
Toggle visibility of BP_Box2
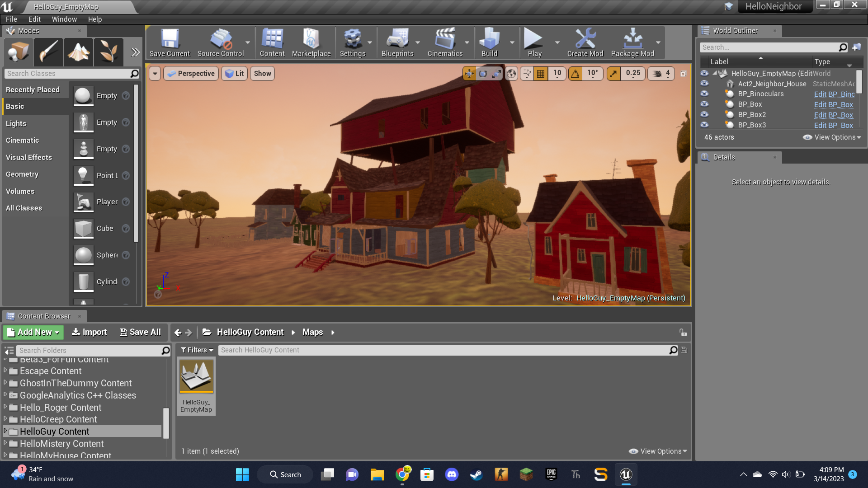[x=704, y=115]
